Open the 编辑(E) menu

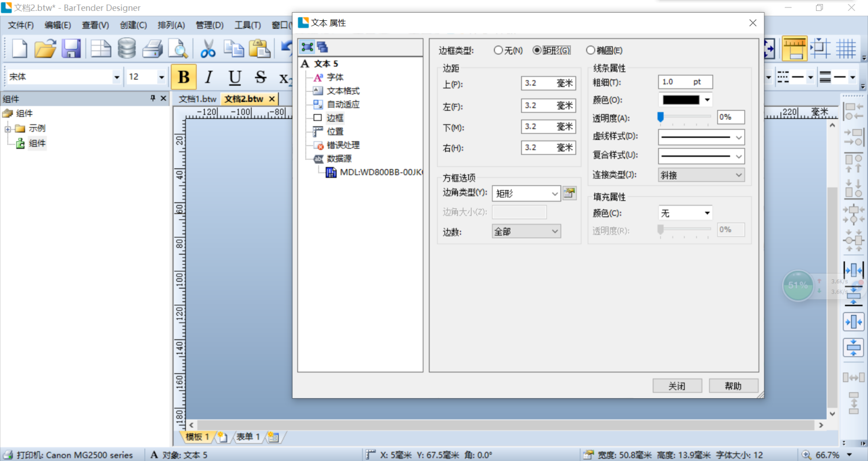(58, 25)
